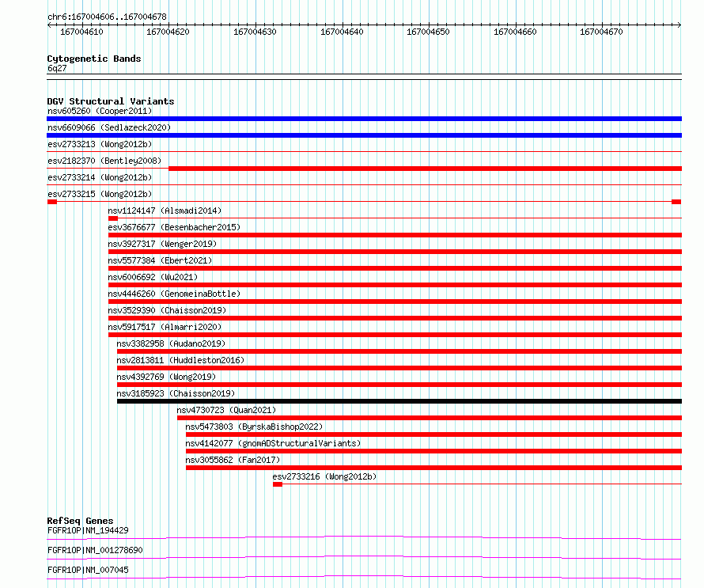Click the nsv605260 (Cooper2011) variant label
Image resolution: width=704 pixels, height=588 pixels.
tap(100, 111)
